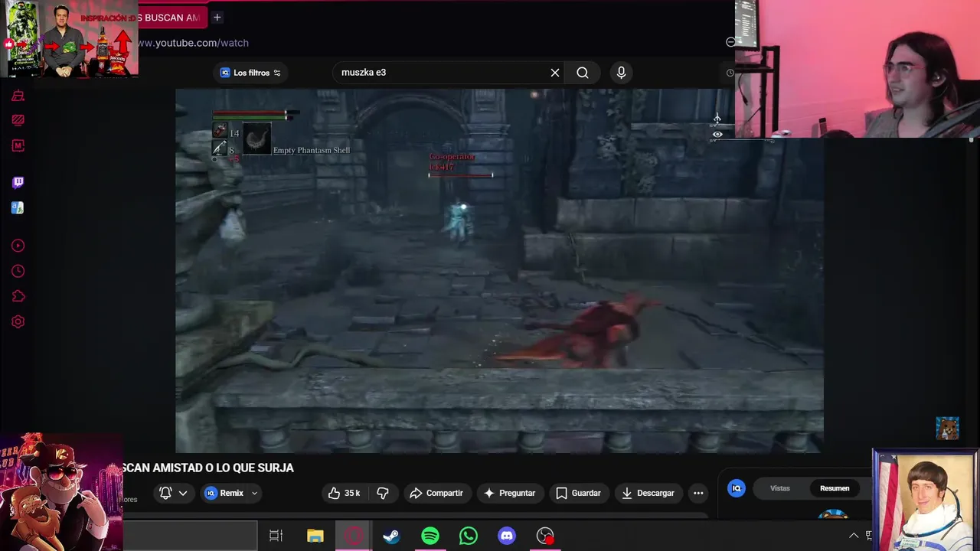
Task: Click the video player area
Action: click(x=499, y=270)
